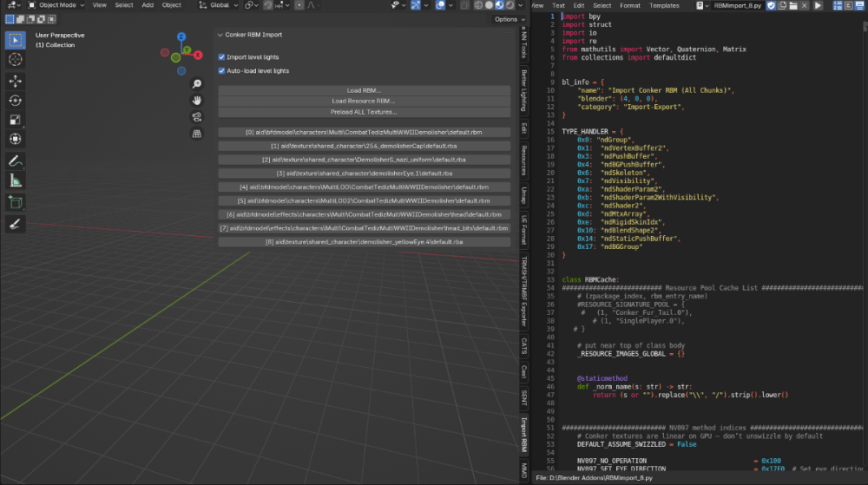The height and width of the screenshot is (485, 868).
Task: Collapse the Conker RBM Import panel
Action: [x=220, y=35]
